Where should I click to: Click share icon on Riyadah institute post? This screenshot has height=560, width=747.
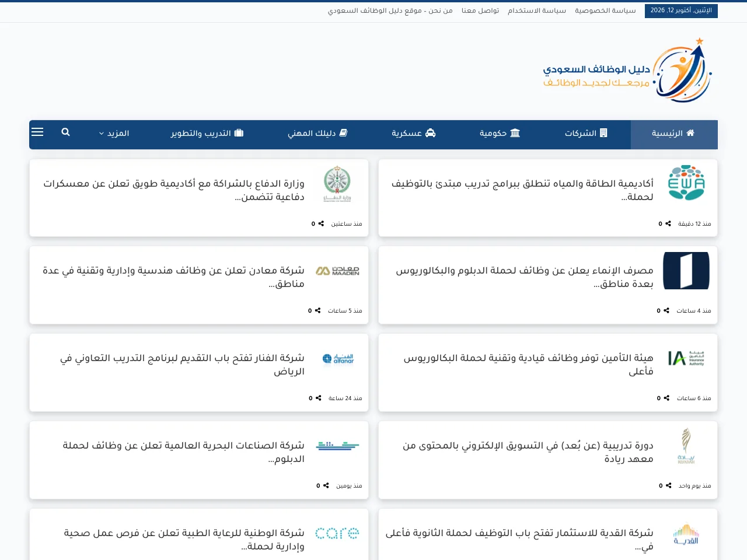(669, 485)
